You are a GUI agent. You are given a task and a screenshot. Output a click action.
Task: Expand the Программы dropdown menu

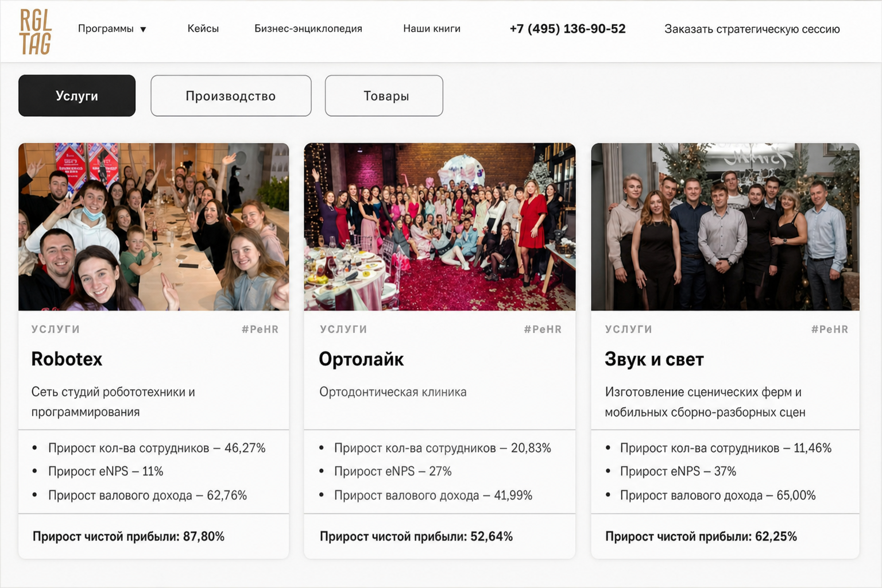coord(112,29)
